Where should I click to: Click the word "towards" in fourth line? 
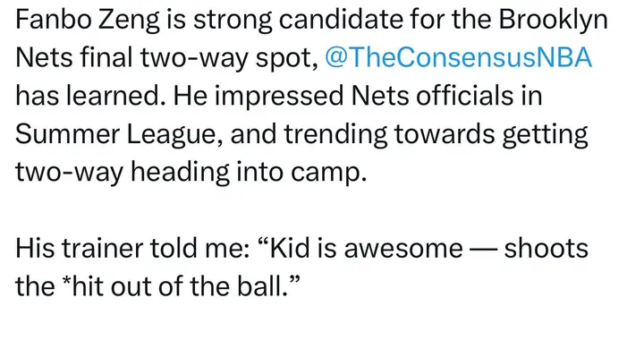click(x=445, y=134)
